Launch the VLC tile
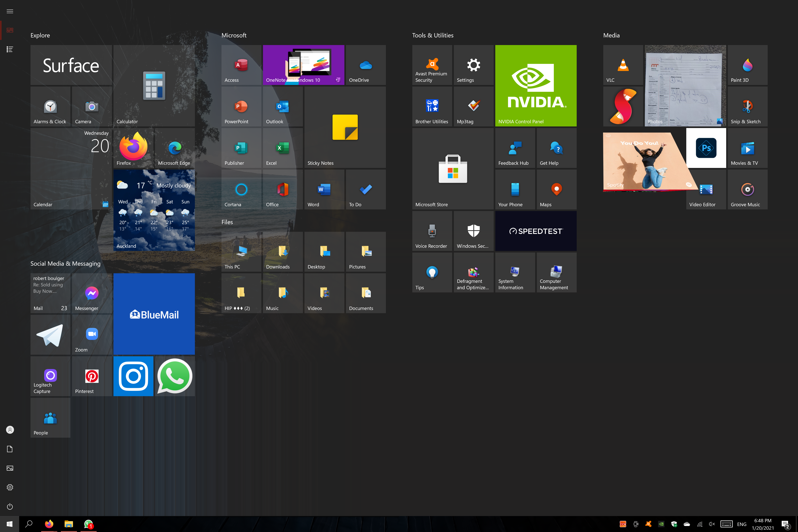This screenshot has height=532, width=798. pyautogui.click(x=623, y=65)
